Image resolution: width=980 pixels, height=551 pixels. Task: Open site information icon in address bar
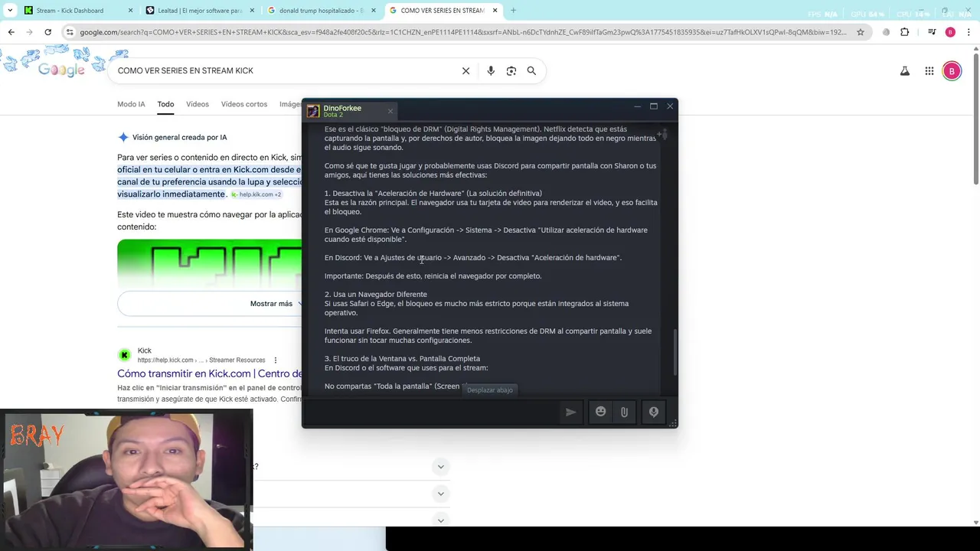[70, 32]
